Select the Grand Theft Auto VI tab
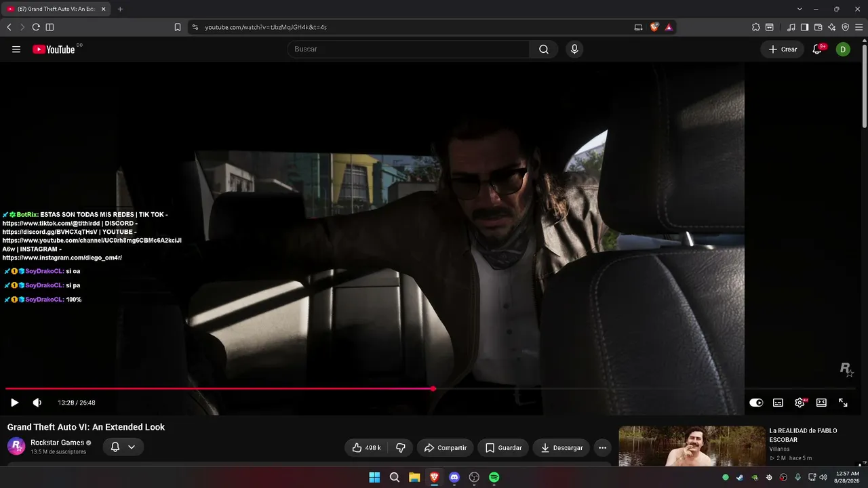This screenshot has height=488, width=868. coord(57,9)
